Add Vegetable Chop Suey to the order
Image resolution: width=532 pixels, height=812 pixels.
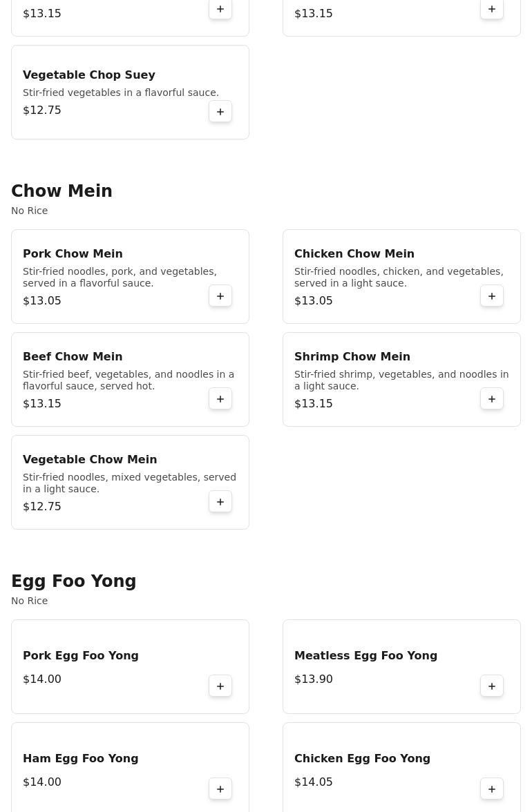coord(220,112)
